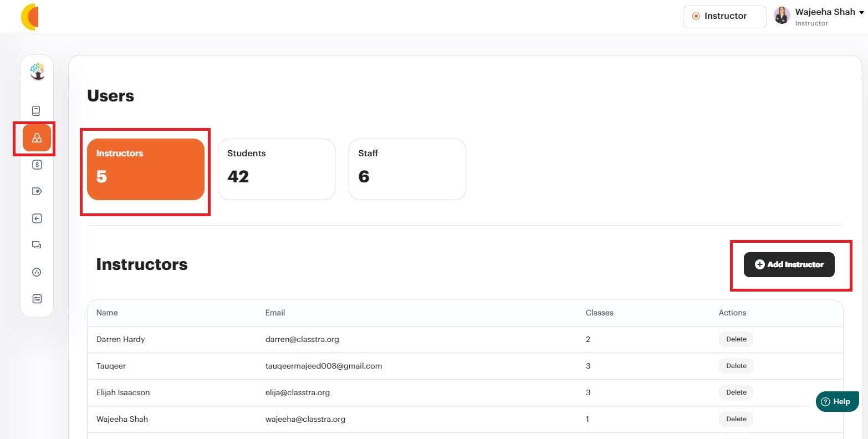Click the Classes column header
This screenshot has width=868, height=439.
pos(600,313)
